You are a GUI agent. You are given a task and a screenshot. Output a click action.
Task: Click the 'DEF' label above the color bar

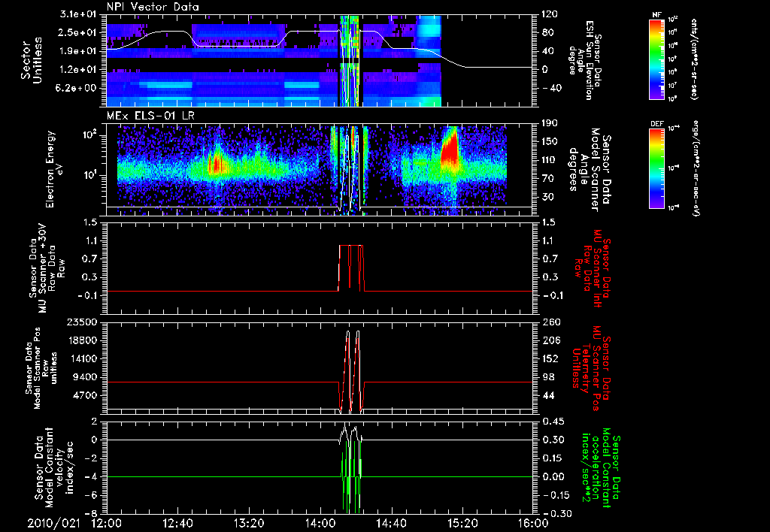pyautogui.click(x=656, y=124)
